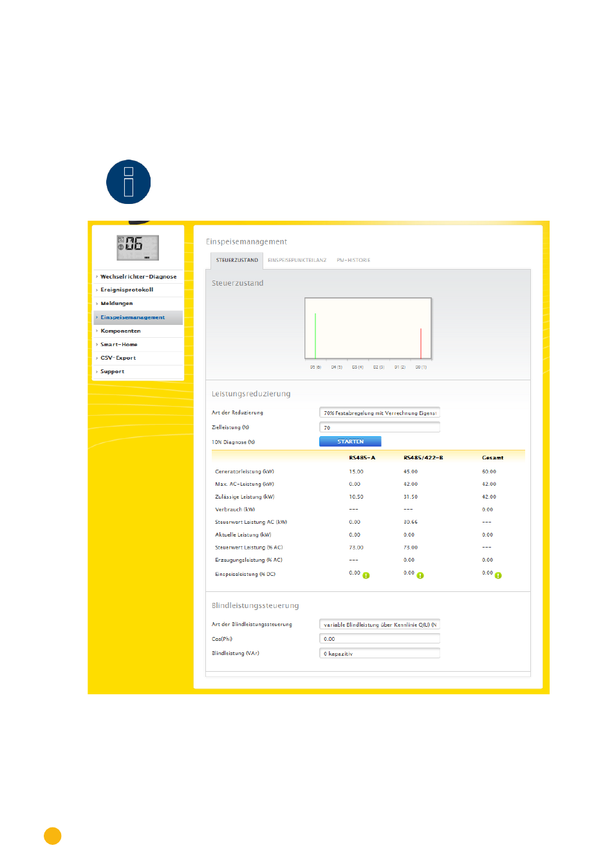
Task: Start the 10% diagnosis with Starten button
Action: pyautogui.click(x=350, y=441)
